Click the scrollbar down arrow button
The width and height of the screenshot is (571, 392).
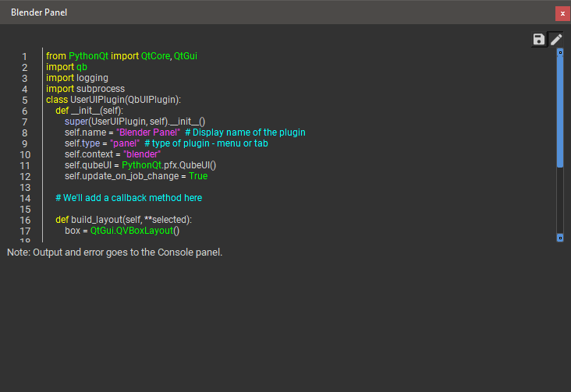pyautogui.click(x=560, y=237)
